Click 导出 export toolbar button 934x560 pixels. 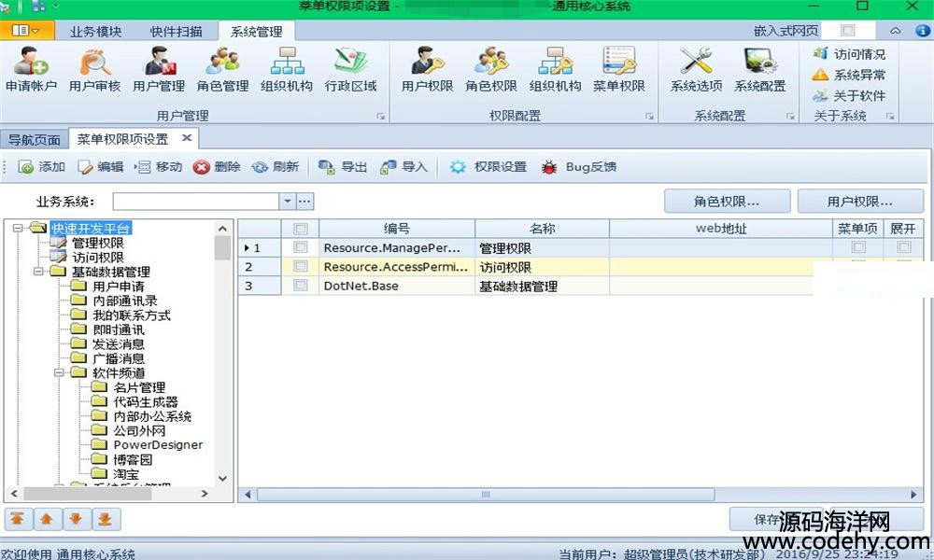tap(343, 167)
